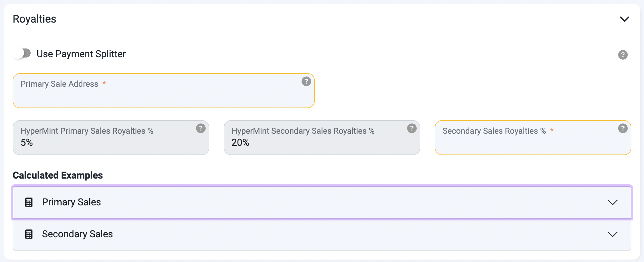Click help icon beside Use Payment Splitter
The height and width of the screenshot is (262, 644).
click(623, 55)
